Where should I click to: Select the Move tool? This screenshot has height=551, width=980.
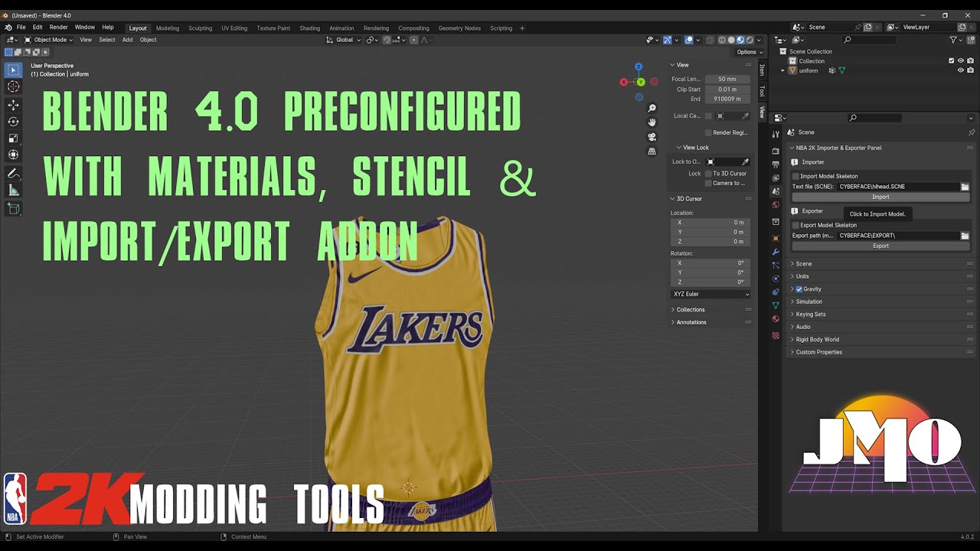(13, 105)
